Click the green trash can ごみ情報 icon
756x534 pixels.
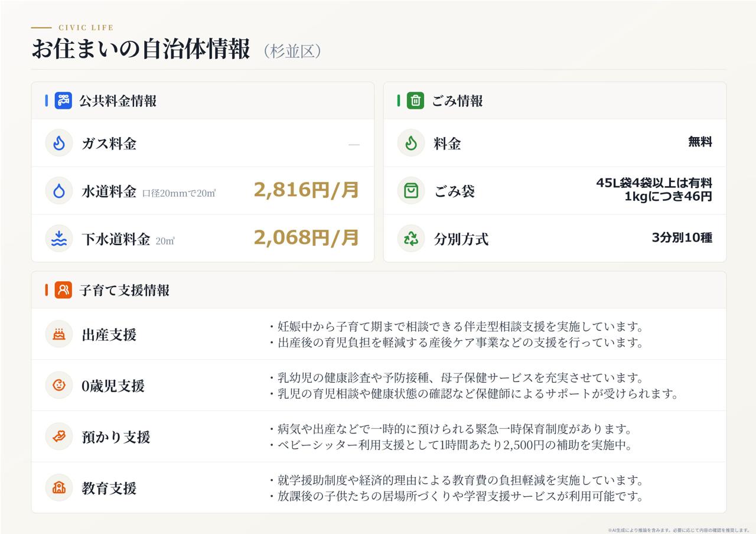coord(415,100)
